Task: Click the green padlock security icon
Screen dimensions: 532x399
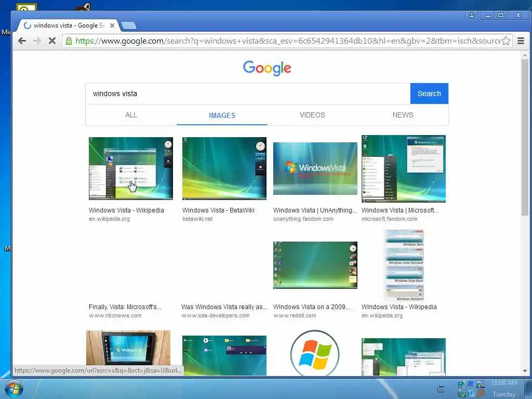Action: pos(69,41)
